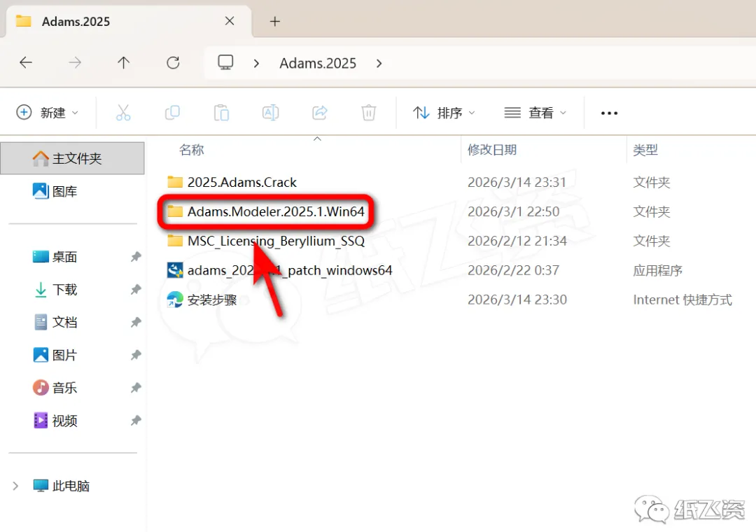756x532 pixels.
Task: Expand the 此电脑 tree node arrow
Action: coord(15,486)
